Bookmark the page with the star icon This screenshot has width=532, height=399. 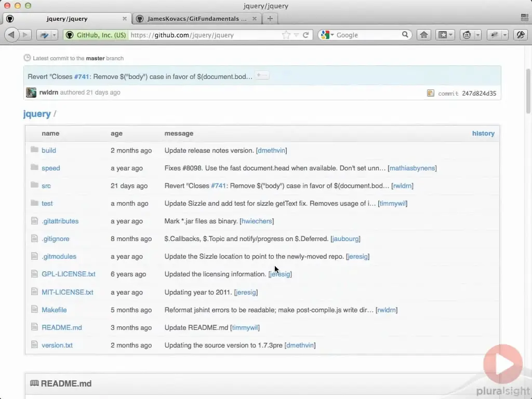tap(286, 35)
